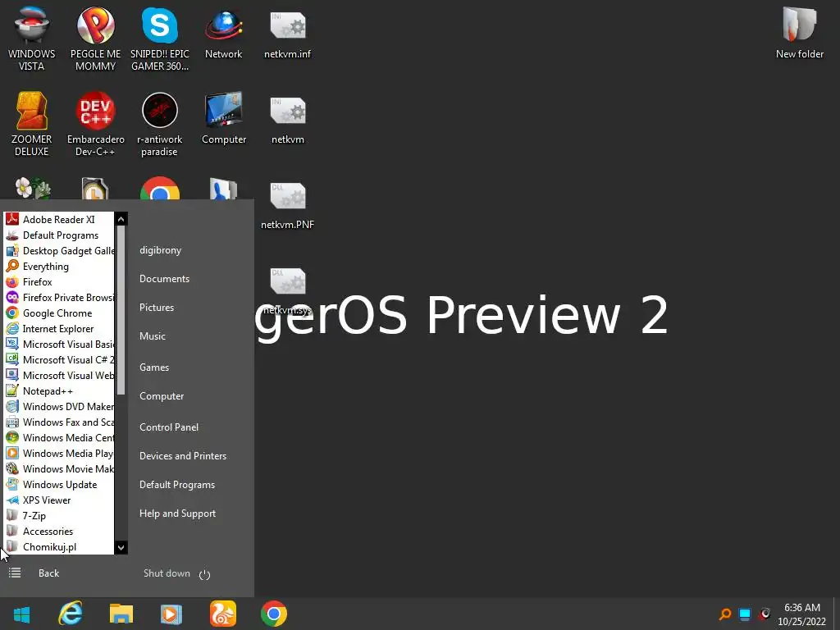The height and width of the screenshot is (630, 840).
Task: Launch XPS Viewer from programs list
Action: pos(59,500)
